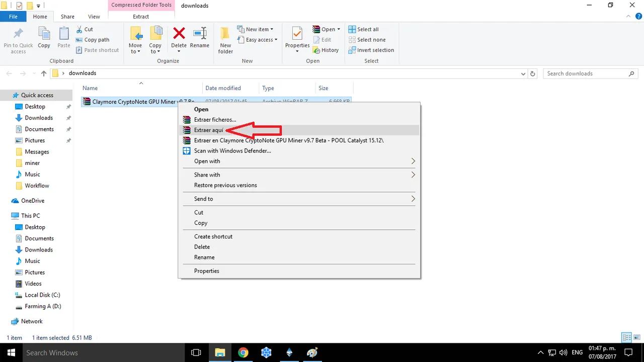This screenshot has width=644, height=362.
Task: Select the Extract tab
Action: [141, 17]
